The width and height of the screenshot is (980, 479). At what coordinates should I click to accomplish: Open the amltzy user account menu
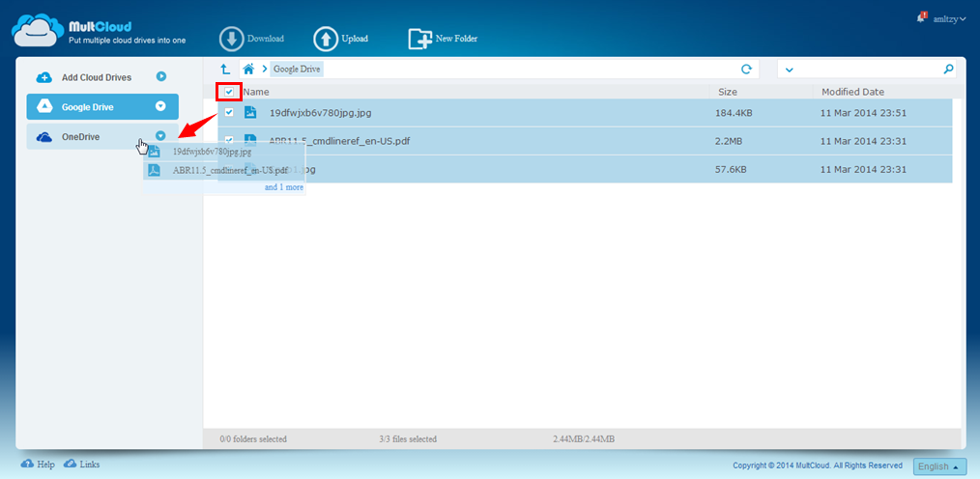(x=949, y=18)
